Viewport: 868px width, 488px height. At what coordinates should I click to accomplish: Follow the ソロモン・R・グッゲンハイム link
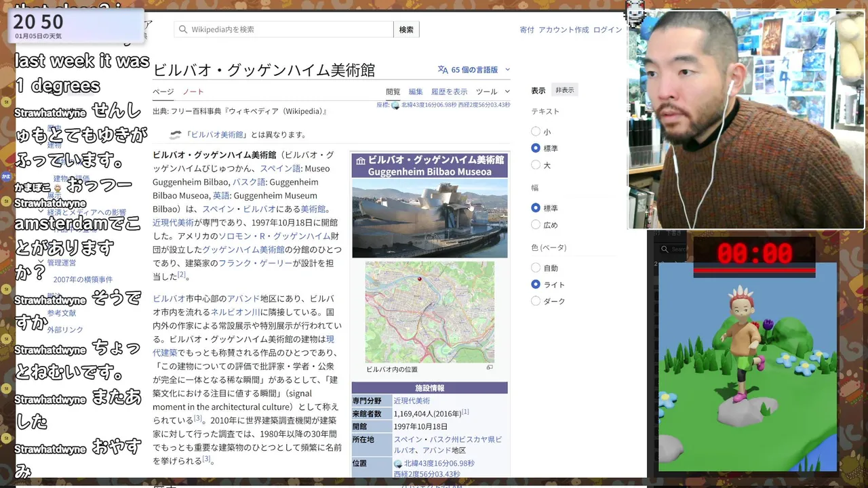(274, 236)
